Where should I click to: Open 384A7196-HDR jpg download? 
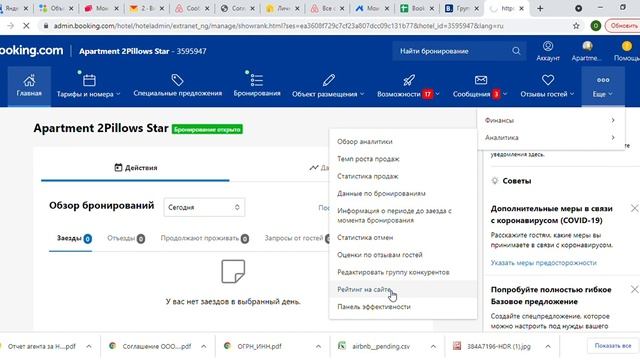tap(493, 346)
